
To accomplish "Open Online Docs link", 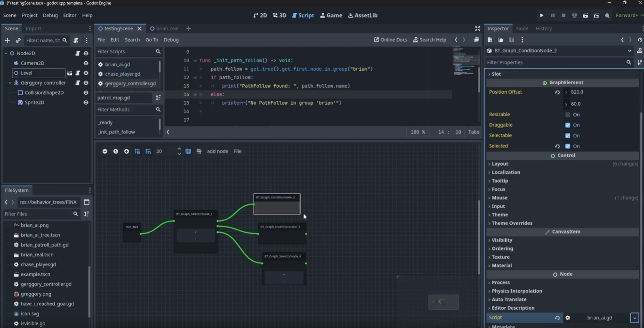I will coord(390,40).
